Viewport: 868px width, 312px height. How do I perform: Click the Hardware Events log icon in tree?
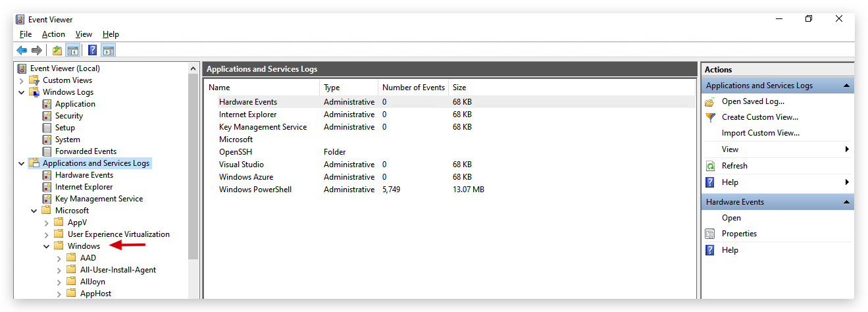(x=47, y=175)
